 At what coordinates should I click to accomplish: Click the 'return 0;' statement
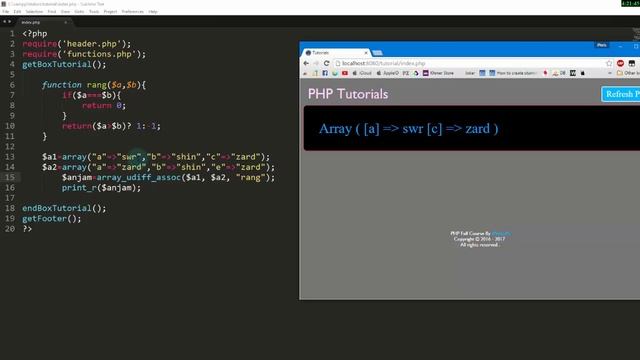click(x=104, y=105)
